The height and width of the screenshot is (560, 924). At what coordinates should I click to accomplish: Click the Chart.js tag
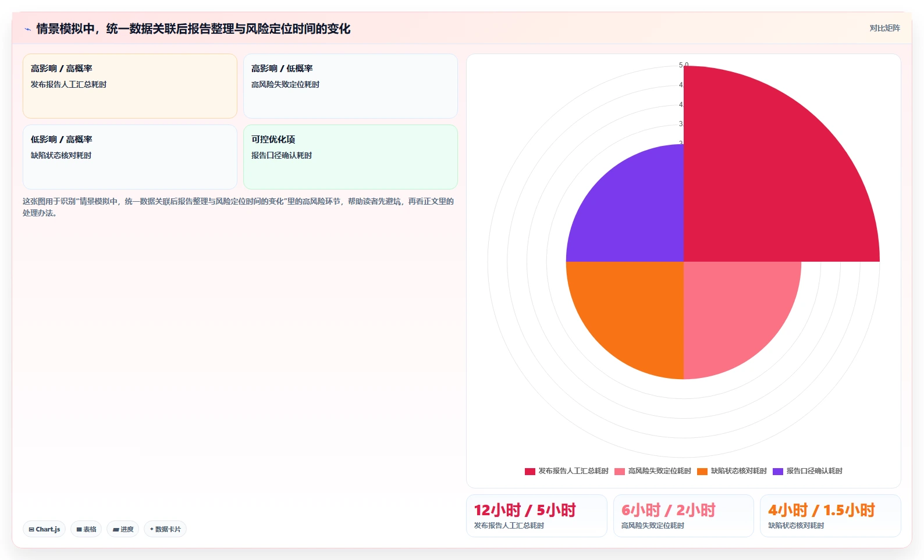click(x=44, y=529)
